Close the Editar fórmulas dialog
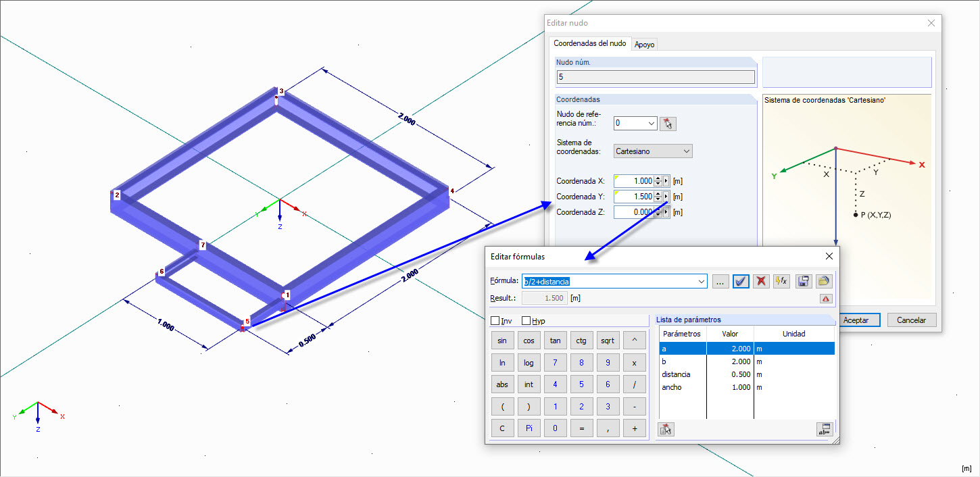The image size is (980, 477). coord(829,256)
